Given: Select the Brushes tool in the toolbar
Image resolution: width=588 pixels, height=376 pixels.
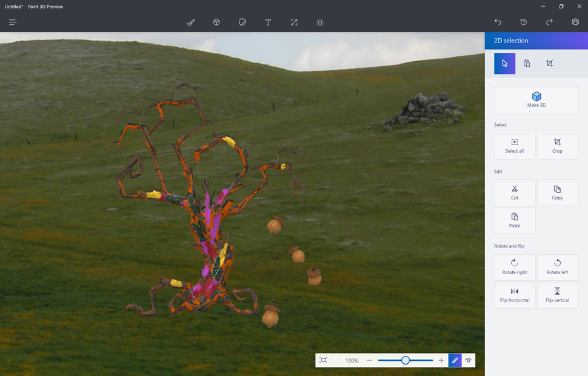Looking at the screenshot, I should click(190, 22).
